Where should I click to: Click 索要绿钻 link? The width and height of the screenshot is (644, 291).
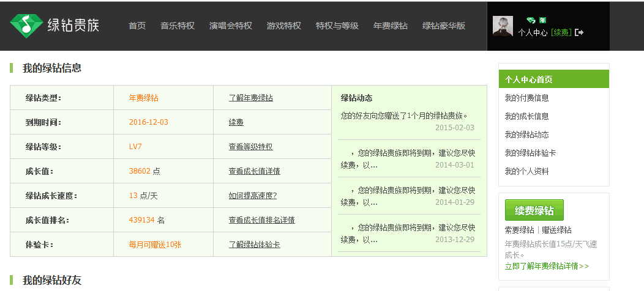tap(519, 230)
